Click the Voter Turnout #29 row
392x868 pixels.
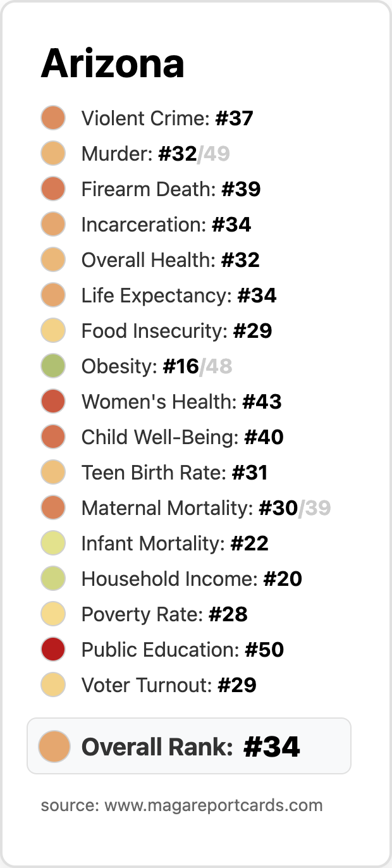point(149,685)
